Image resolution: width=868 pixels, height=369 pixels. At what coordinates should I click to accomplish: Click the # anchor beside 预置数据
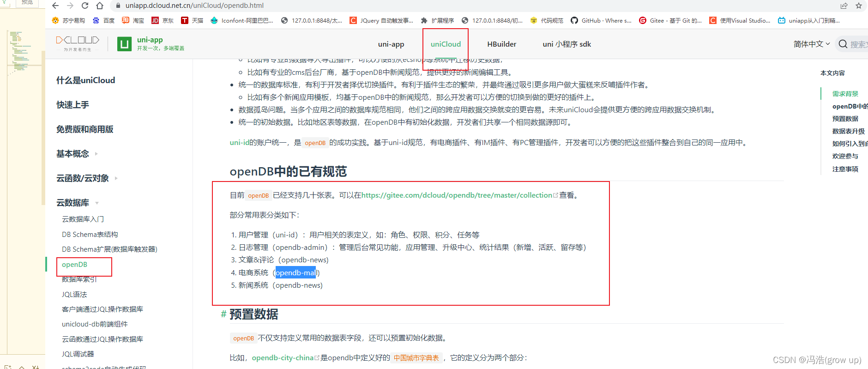pyautogui.click(x=223, y=314)
